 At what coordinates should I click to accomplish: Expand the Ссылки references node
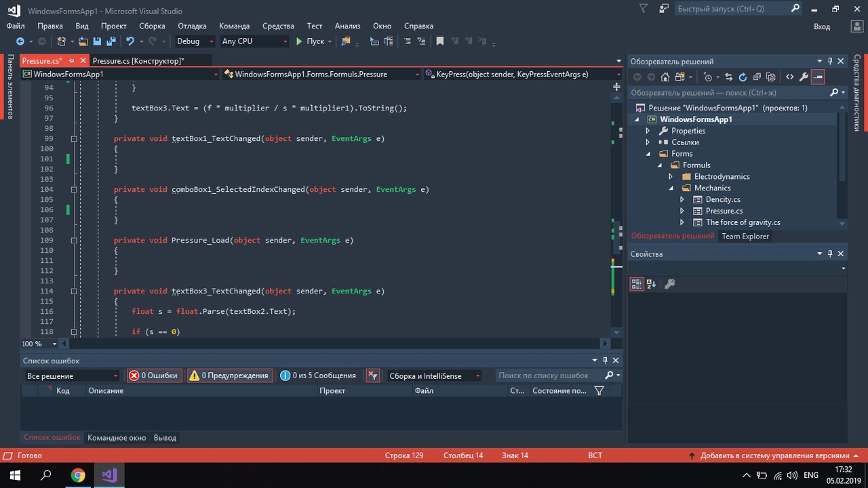coord(648,142)
